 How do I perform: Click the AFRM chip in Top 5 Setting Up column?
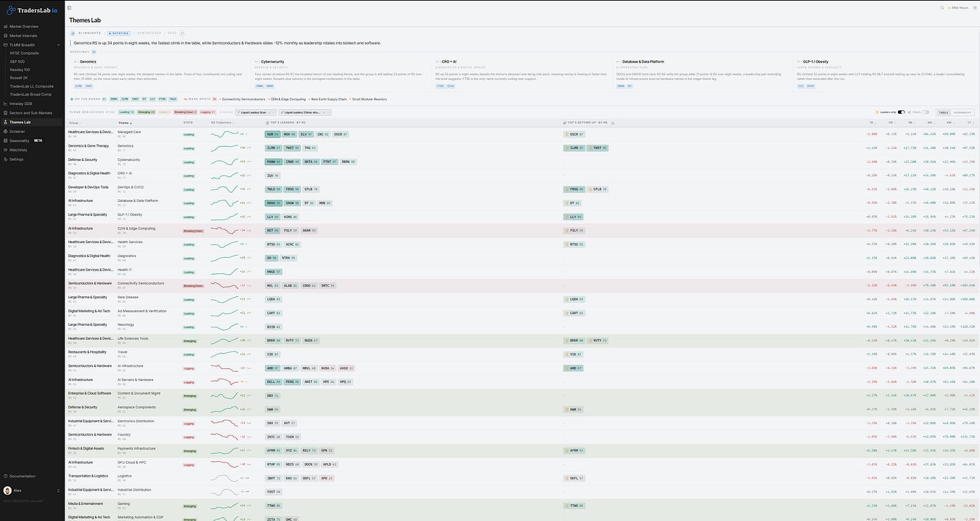(575, 450)
